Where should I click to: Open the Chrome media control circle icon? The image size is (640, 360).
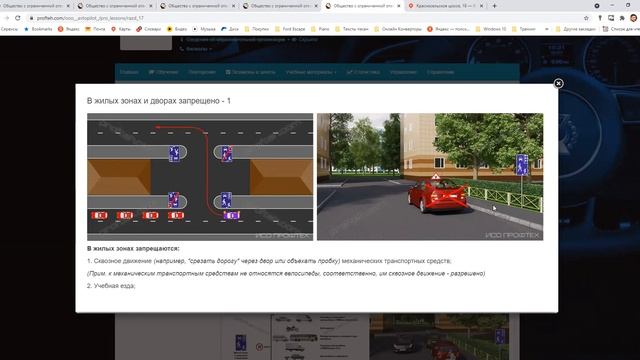597,6
